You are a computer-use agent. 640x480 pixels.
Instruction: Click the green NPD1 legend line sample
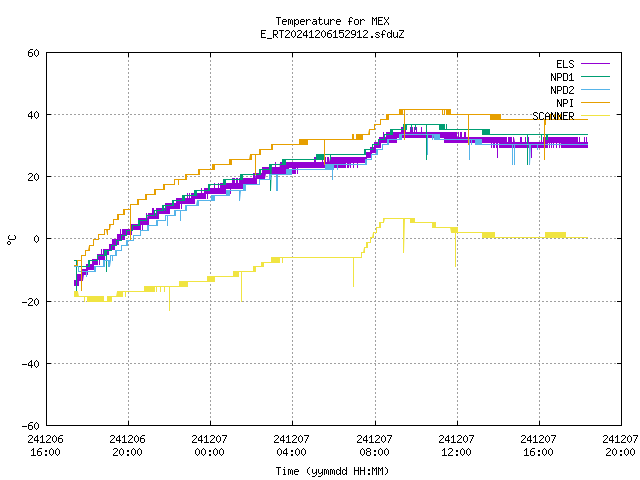click(x=595, y=77)
